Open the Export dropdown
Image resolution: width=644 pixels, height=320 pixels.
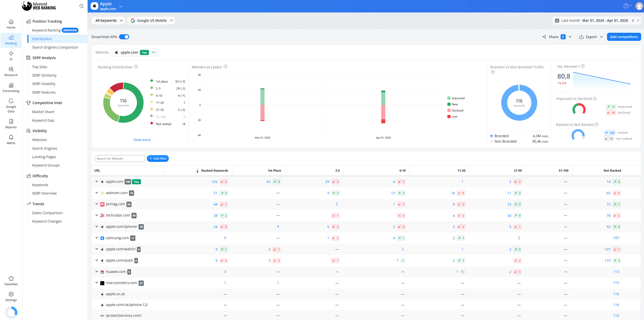coord(591,37)
